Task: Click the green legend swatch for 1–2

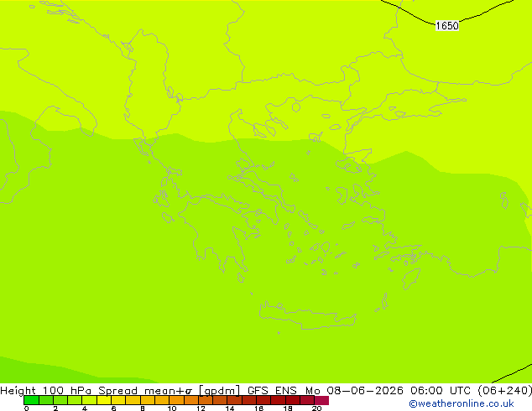Action: [46, 400]
